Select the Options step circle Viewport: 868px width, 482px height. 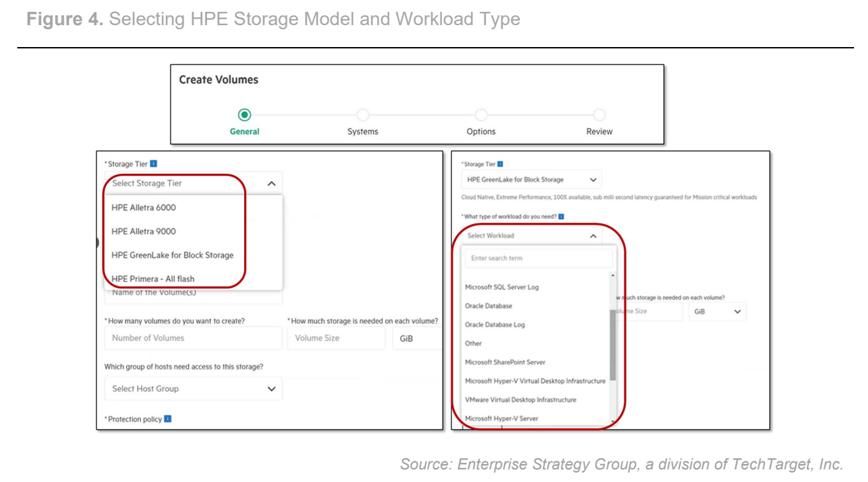[481, 115]
